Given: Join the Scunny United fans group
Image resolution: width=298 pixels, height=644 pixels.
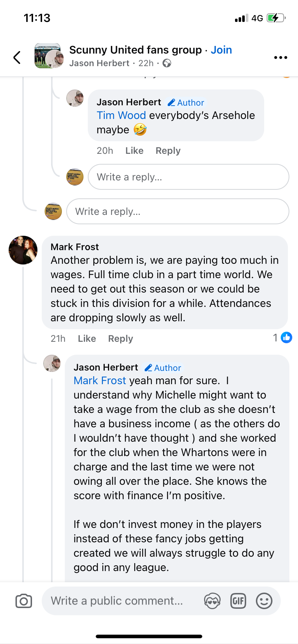Looking at the screenshot, I should tap(221, 50).
